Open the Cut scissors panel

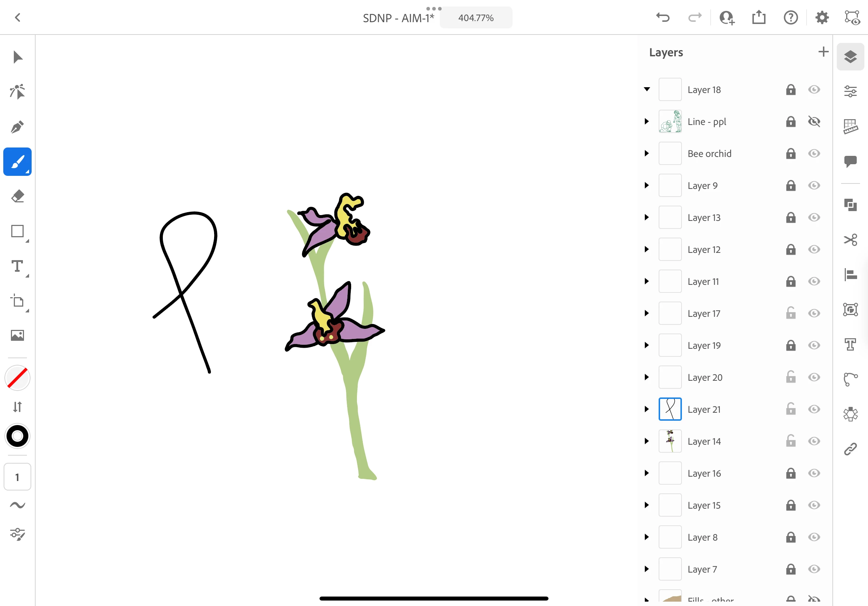(850, 240)
